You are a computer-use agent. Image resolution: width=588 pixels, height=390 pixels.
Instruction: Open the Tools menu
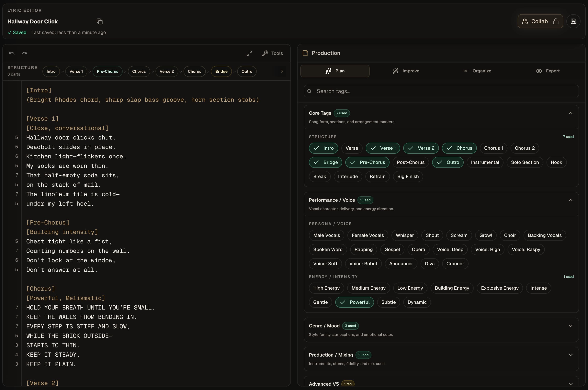273,53
